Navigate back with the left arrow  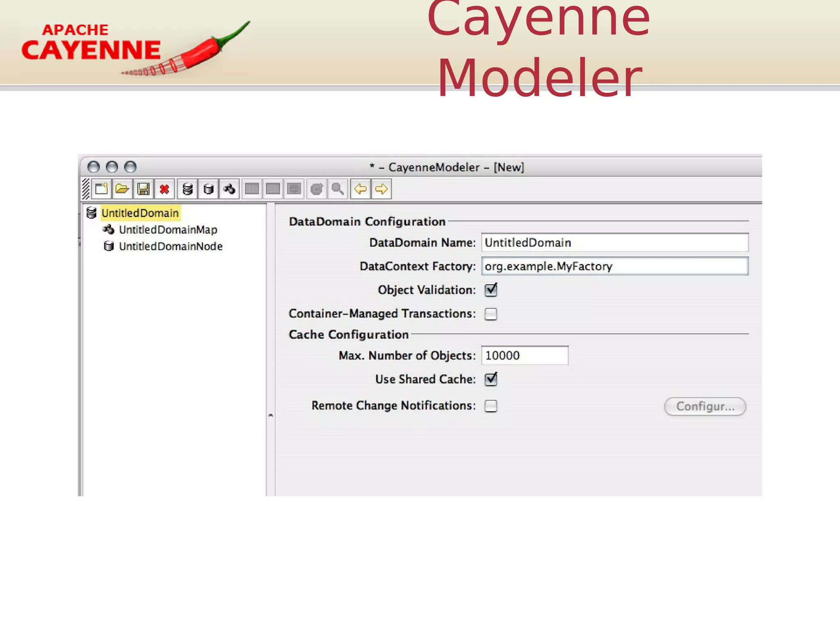pos(361,189)
